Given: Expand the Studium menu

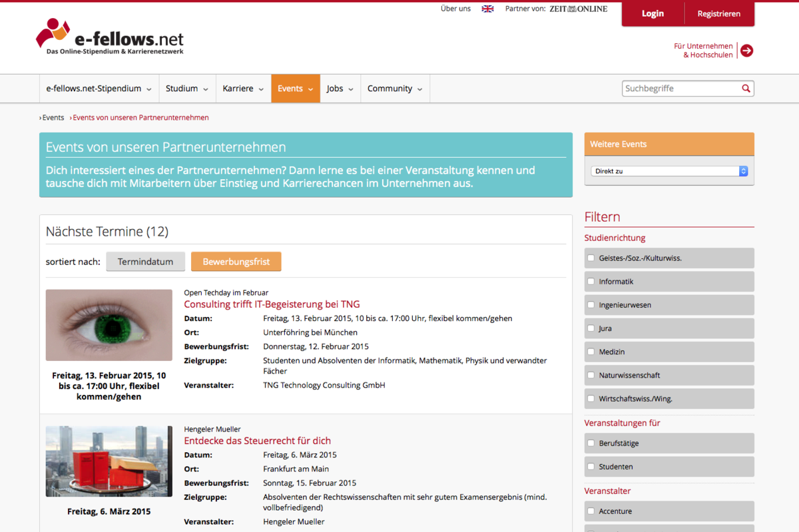Looking at the screenshot, I should 187,89.
